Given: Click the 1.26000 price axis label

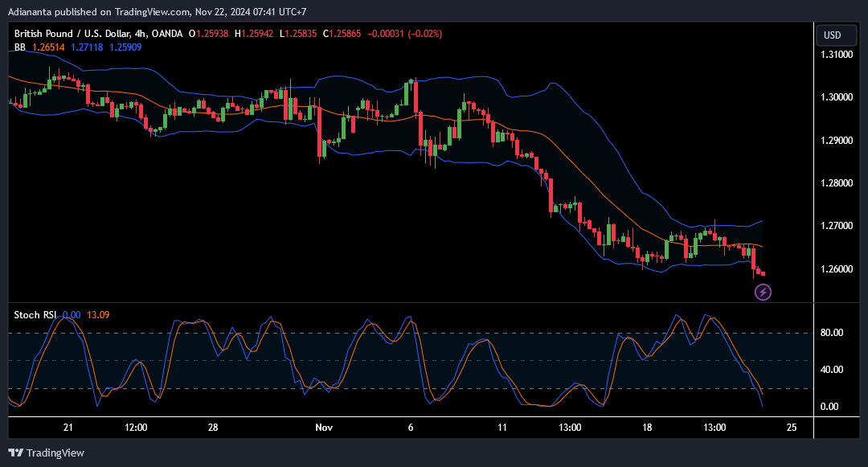Looking at the screenshot, I should (837, 269).
